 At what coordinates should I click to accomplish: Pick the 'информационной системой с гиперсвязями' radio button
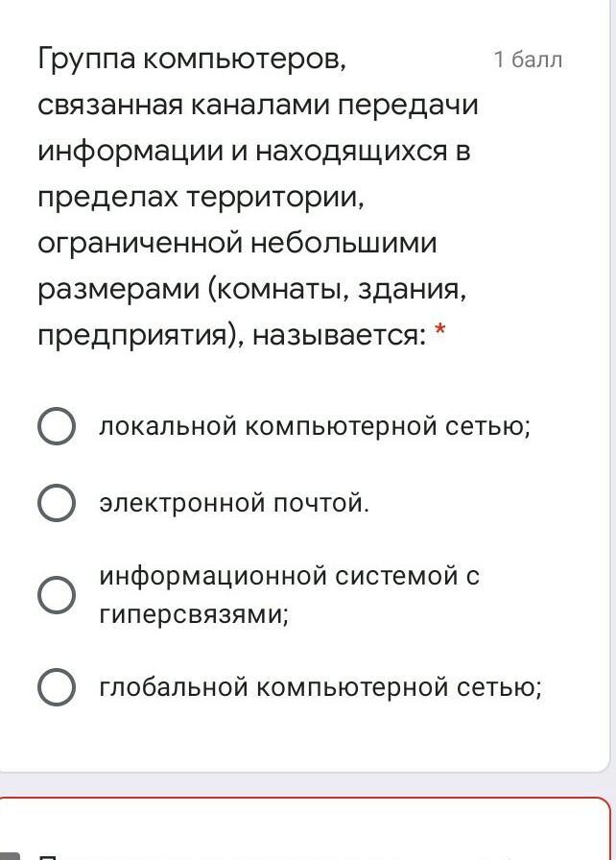57,595
